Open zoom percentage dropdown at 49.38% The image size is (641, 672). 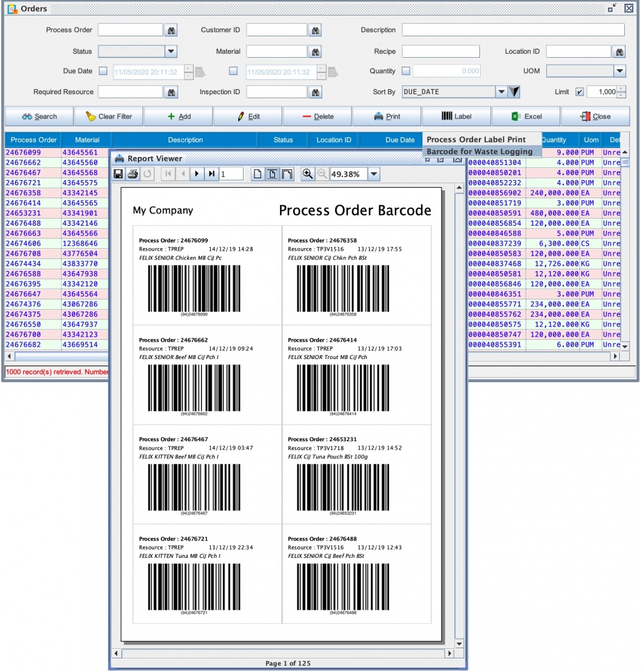tap(374, 174)
